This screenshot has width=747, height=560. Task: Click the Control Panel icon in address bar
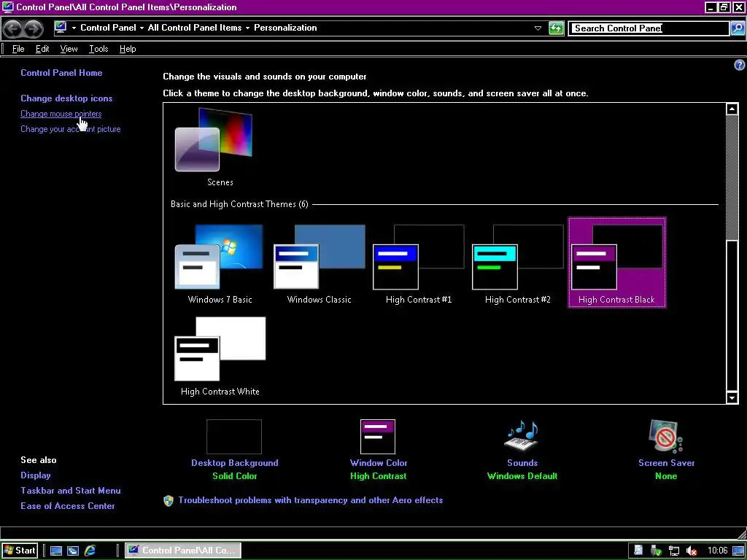[x=61, y=28]
